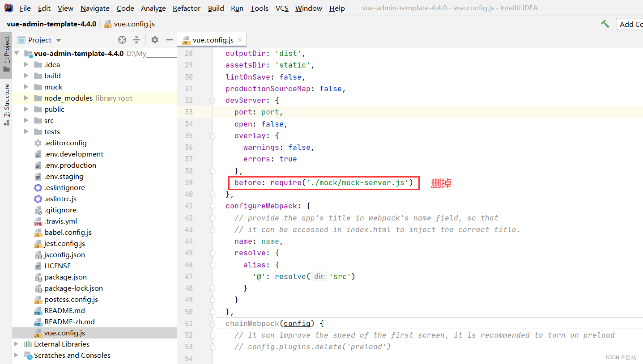Select the vue.config.js editor tab
Viewport: 643px width, 364px height.
click(212, 40)
